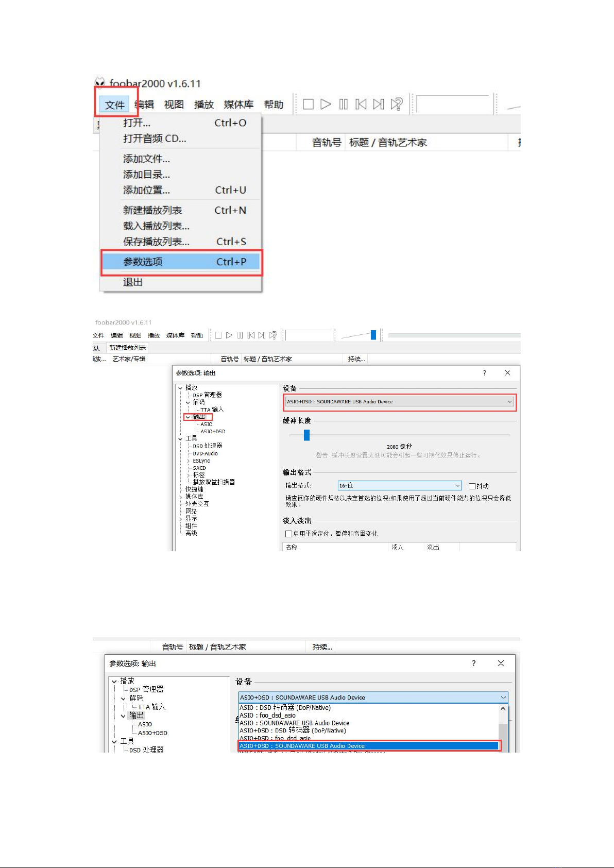Stop playback in the window with the open 文件 menu
614x868 pixels.
pyautogui.click(x=308, y=104)
